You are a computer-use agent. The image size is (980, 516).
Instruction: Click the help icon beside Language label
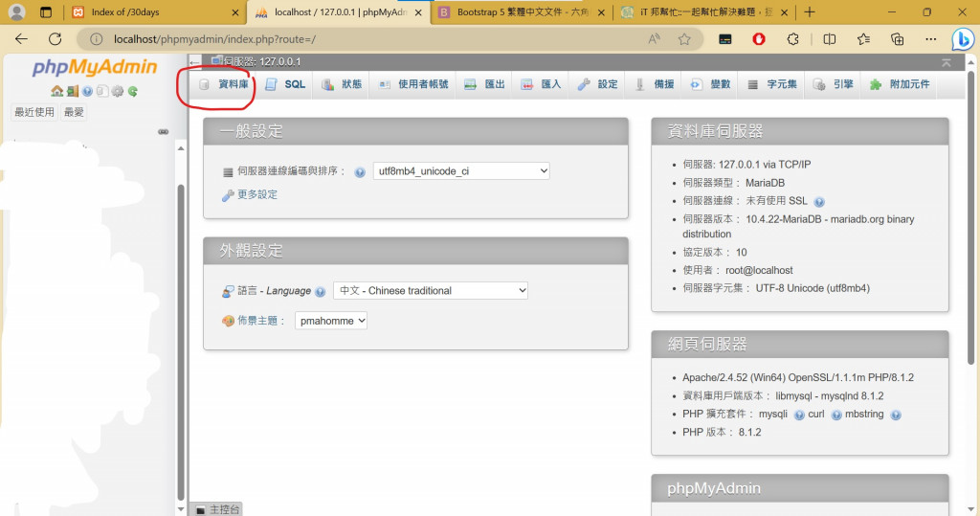tap(320, 291)
